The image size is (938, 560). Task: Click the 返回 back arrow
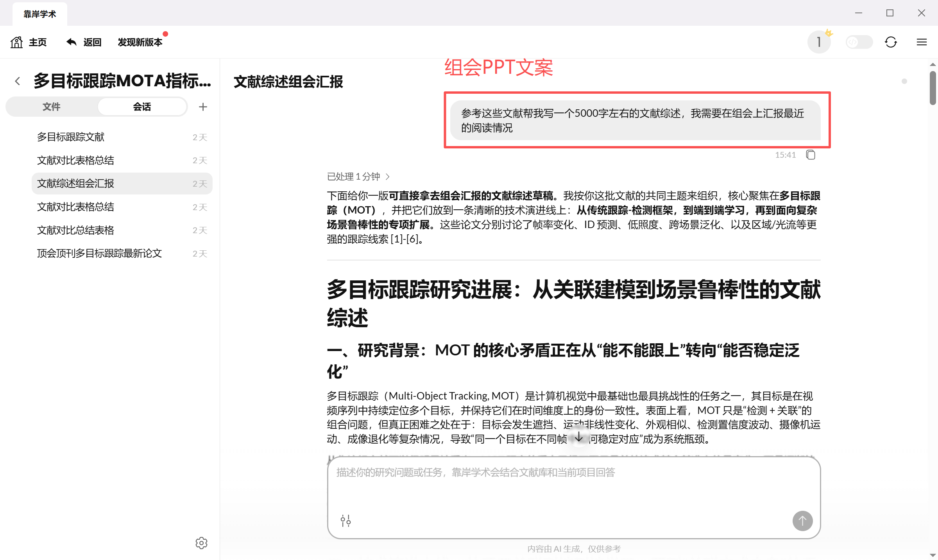point(71,42)
